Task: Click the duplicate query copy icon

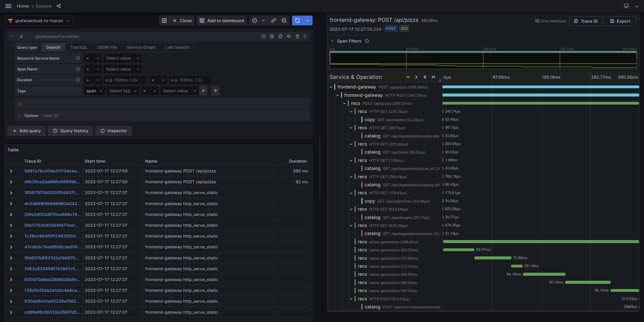Action: tap(280, 36)
